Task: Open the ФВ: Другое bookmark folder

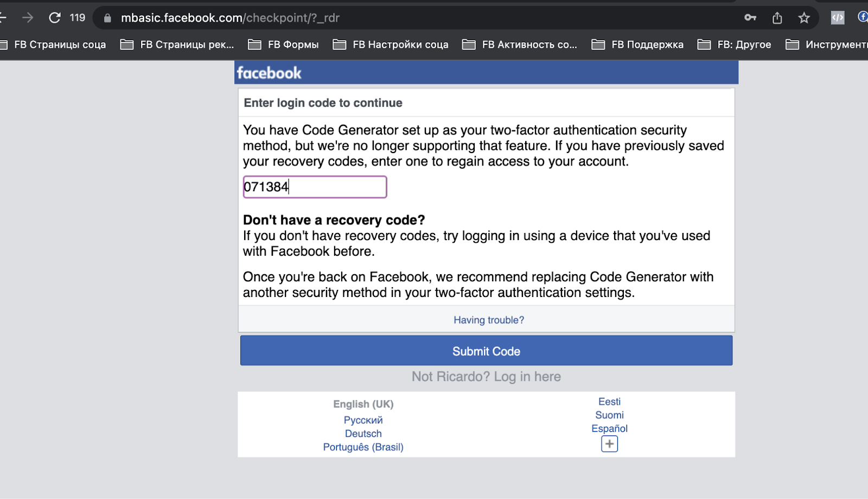Action: point(735,45)
